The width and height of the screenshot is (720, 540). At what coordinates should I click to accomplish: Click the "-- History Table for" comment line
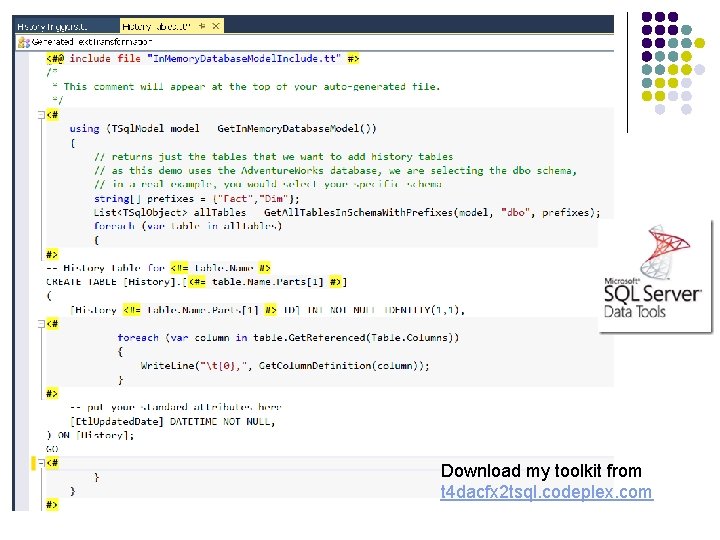click(x=158, y=268)
